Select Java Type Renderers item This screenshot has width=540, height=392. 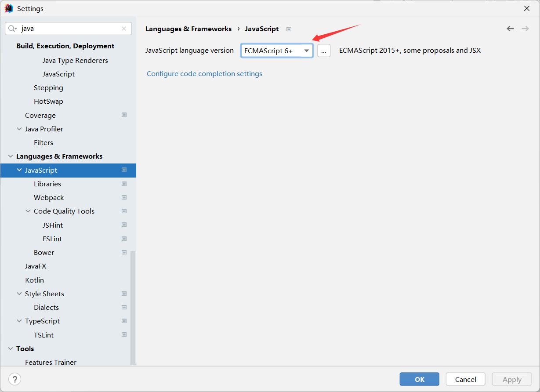pyautogui.click(x=75, y=60)
